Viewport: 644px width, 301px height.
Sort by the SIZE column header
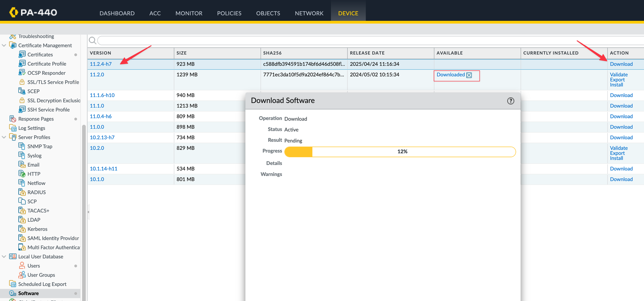[182, 53]
